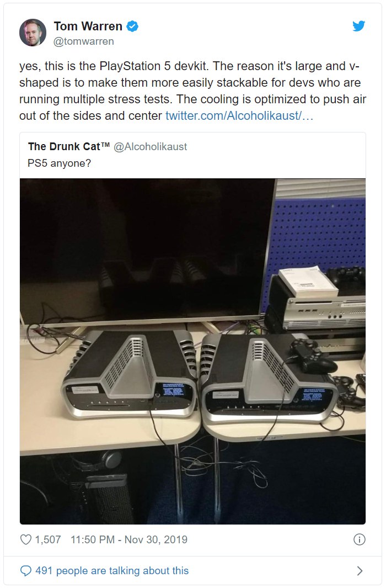
Task: Open the quoted text 'PS5 anyone?'
Action: click(x=59, y=163)
